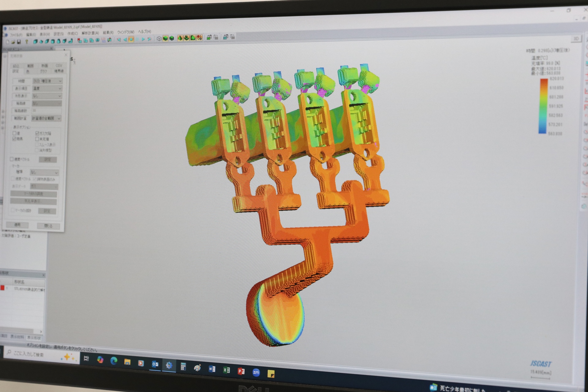Open the 時間 dropdown
Image resolution: width=588 pixels, height=392 pixels.
[47, 81]
